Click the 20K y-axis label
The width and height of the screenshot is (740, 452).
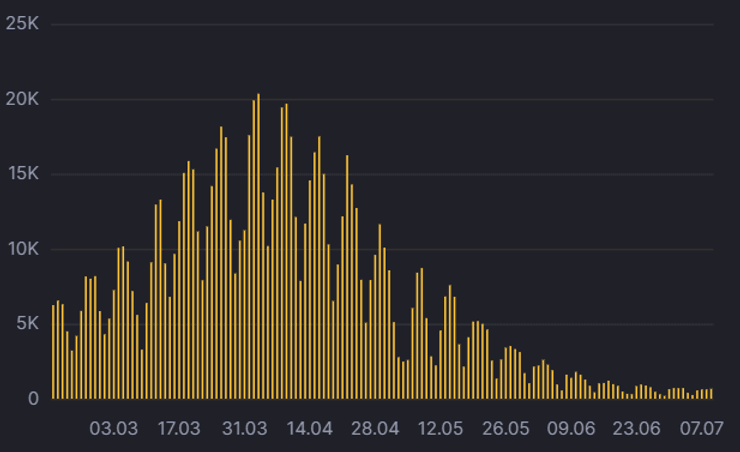click(x=22, y=99)
